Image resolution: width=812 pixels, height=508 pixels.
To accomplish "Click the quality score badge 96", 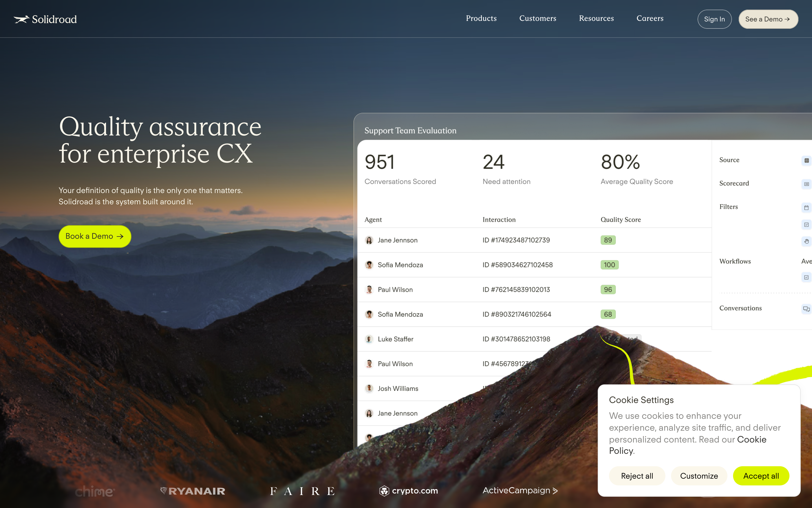I will click(608, 290).
